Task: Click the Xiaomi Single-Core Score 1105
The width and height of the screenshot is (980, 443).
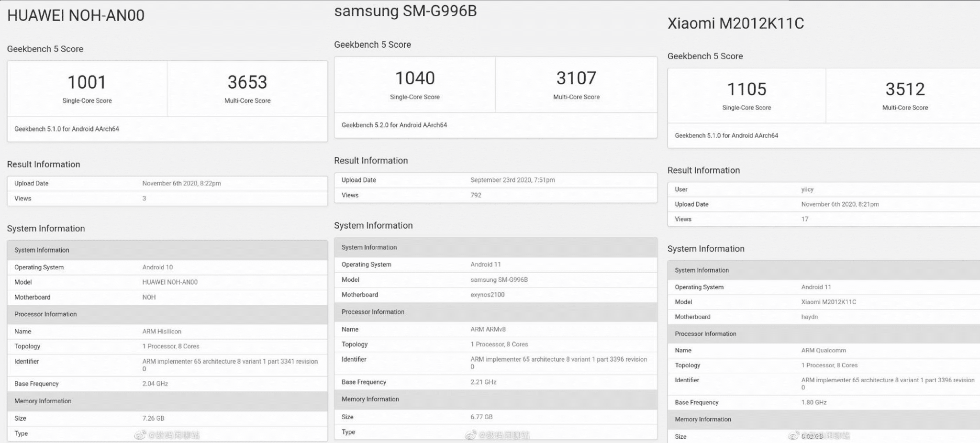Action: [x=746, y=89]
